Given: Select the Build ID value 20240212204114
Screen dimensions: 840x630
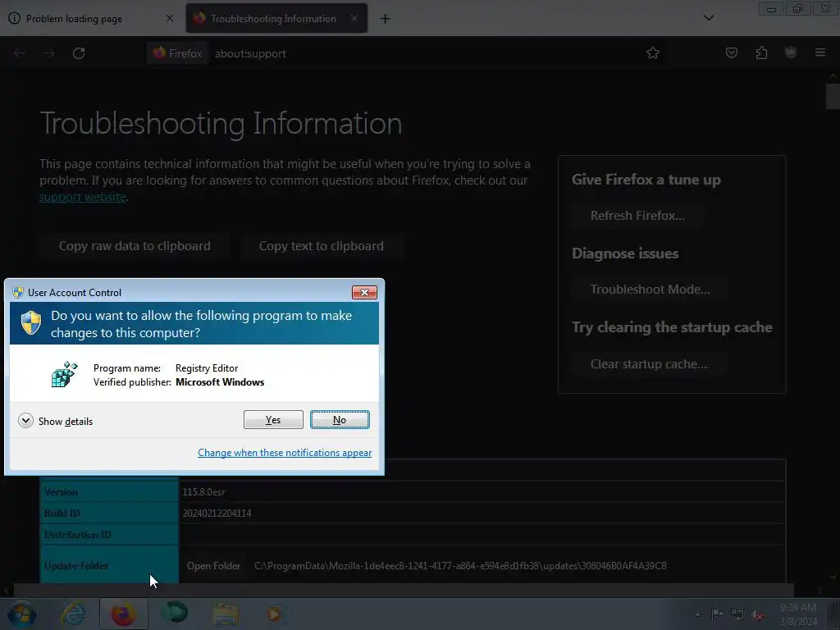Looking at the screenshot, I should pos(217,514).
